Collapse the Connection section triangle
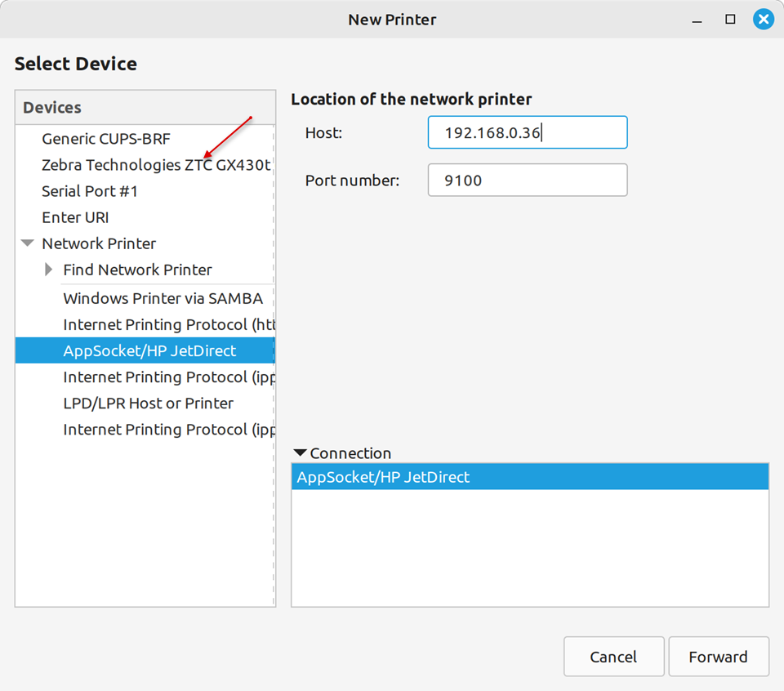784x691 pixels. 300,453
